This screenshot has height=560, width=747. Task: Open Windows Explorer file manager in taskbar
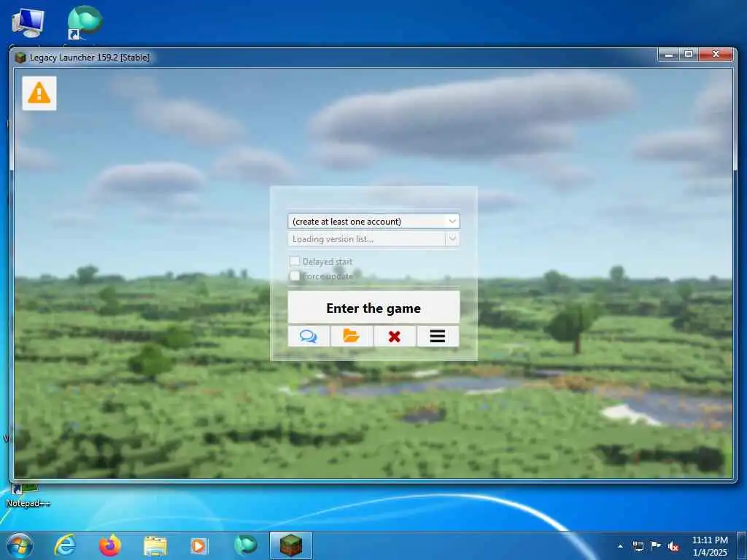pos(155,546)
